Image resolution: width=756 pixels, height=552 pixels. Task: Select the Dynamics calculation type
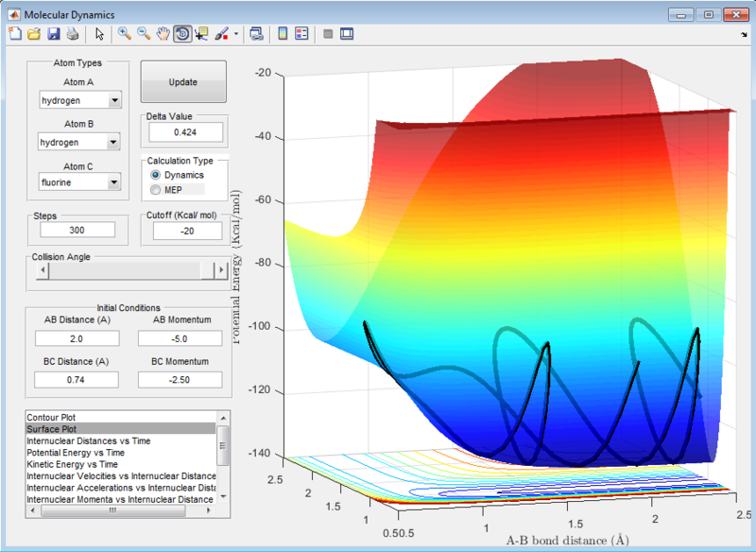coord(157,175)
